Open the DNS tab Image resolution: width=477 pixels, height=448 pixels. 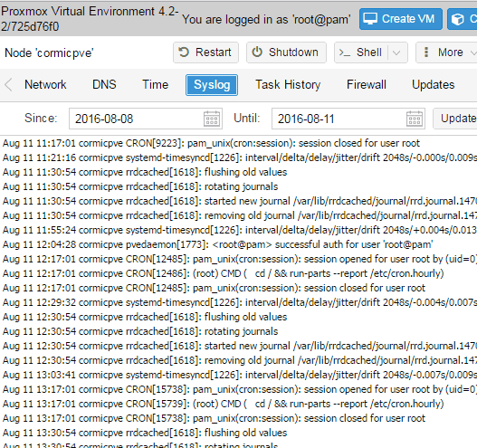click(104, 84)
